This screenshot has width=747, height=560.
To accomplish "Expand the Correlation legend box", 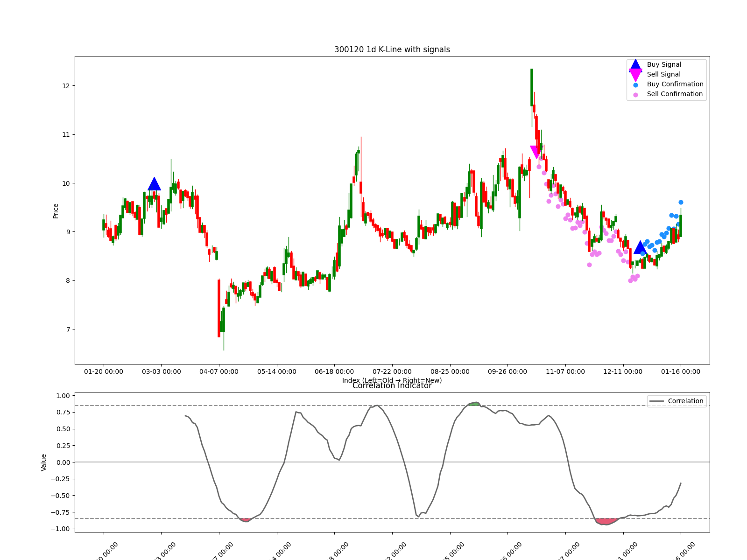I will point(676,400).
